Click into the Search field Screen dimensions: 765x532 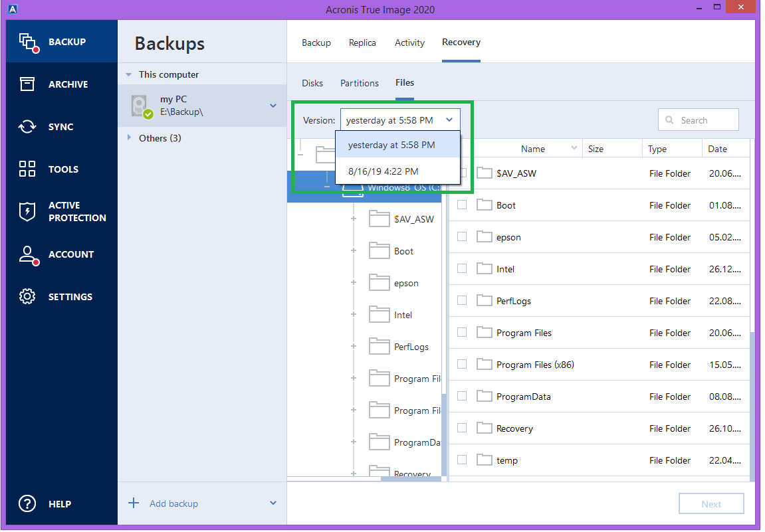(699, 120)
